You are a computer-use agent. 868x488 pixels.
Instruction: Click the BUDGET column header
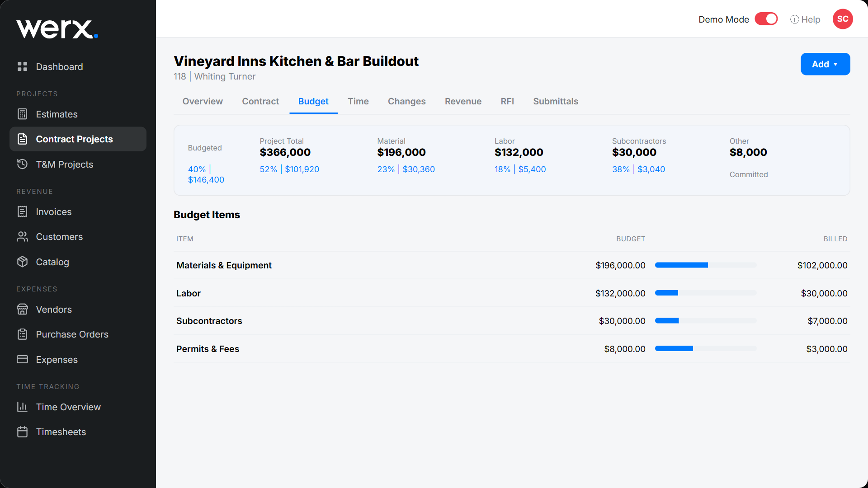click(631, 239)
